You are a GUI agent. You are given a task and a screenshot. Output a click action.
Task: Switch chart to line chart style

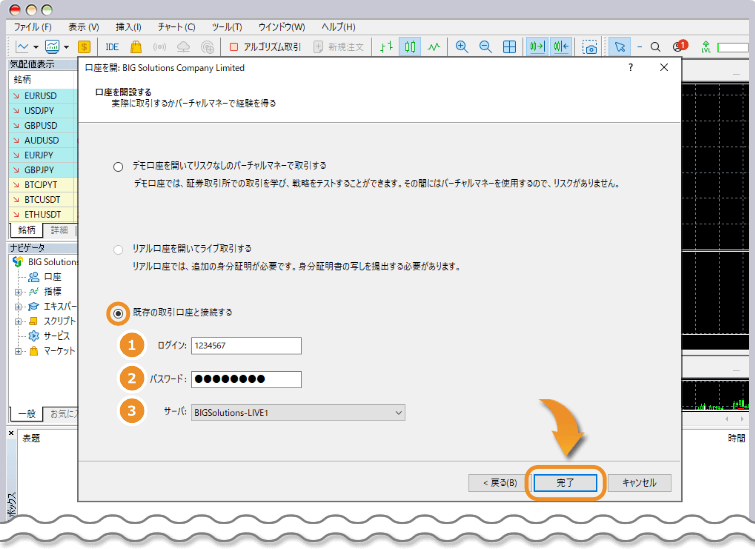[434, 47]
